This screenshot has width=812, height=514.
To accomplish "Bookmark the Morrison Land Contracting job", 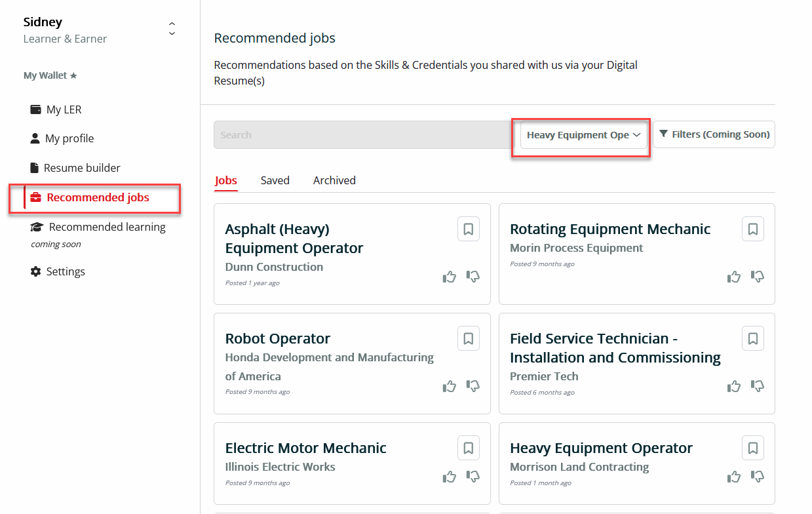I will tap(753, 448).
